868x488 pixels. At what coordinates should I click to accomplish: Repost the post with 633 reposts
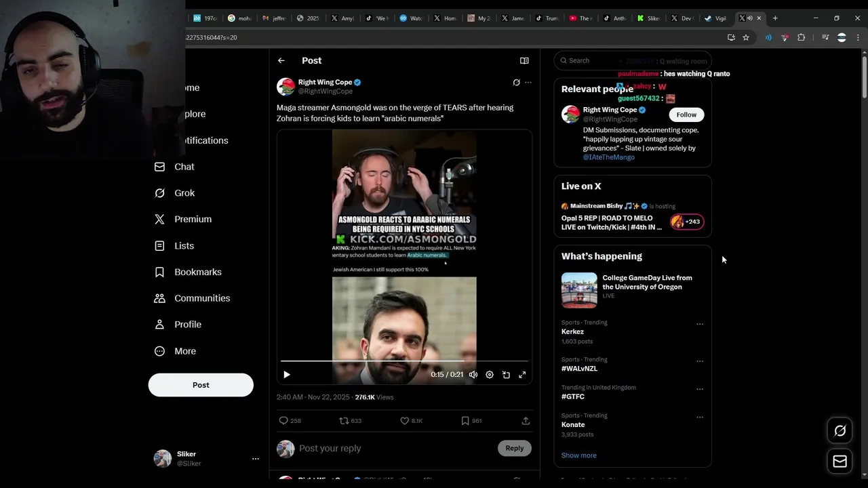tap(350, 421)
